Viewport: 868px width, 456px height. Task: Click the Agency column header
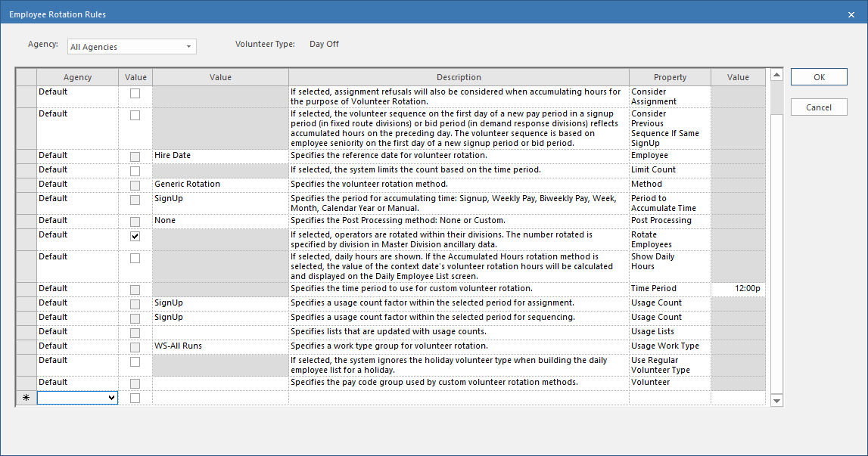pyautogui.click(x=78, y=77)
